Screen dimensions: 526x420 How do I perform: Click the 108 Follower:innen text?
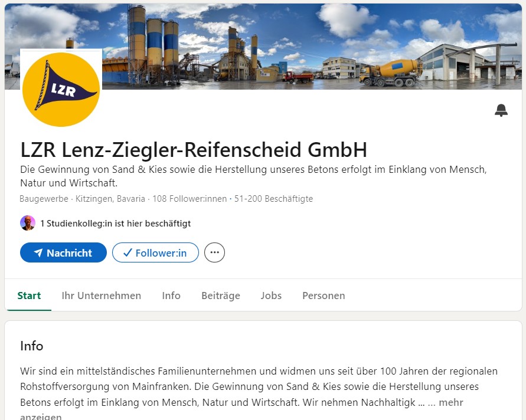(x=190, y=199)
